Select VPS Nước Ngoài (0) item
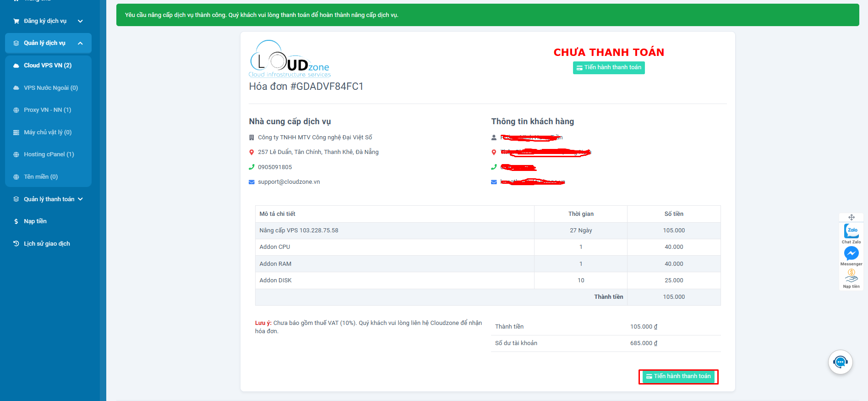This screenshot has width=868, height=401. point(51,88)
